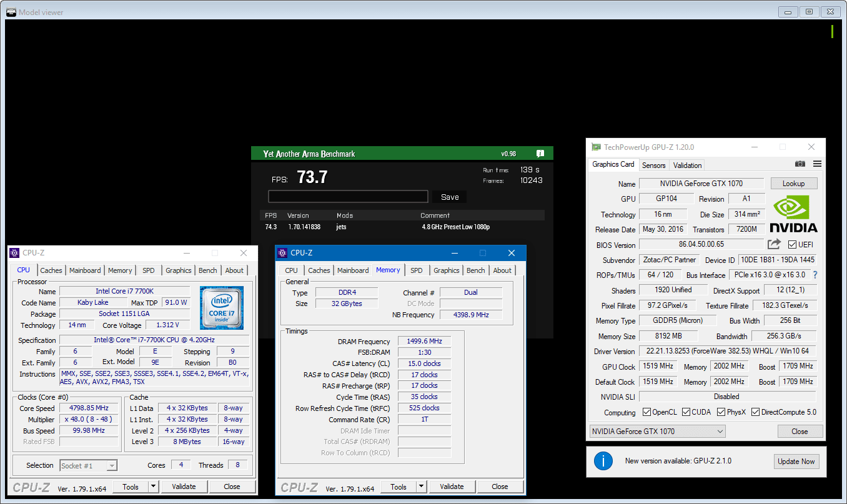Screen dimensions: 847x504
Task: Open the Mainboard tab in left CPU-Z window
Action: 85,270
